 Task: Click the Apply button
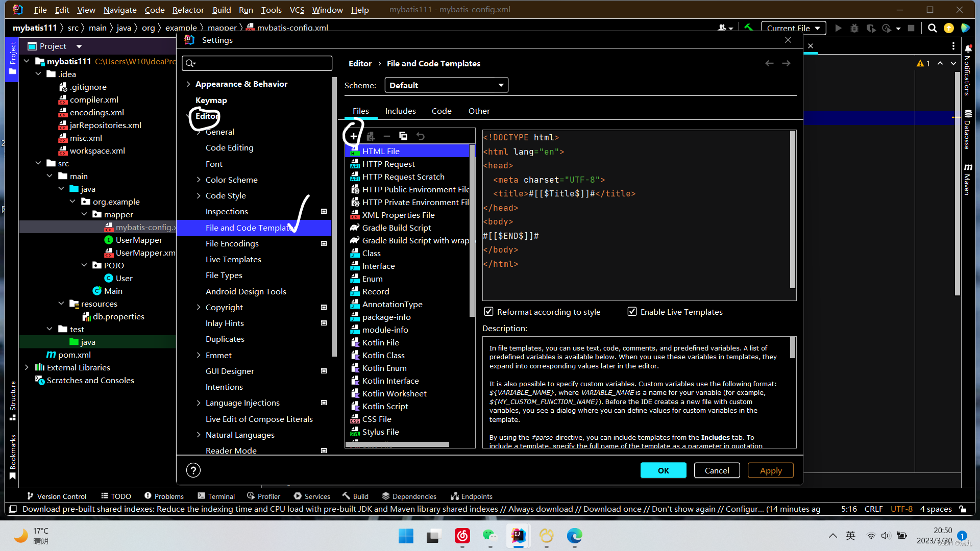tap(770, 470)
